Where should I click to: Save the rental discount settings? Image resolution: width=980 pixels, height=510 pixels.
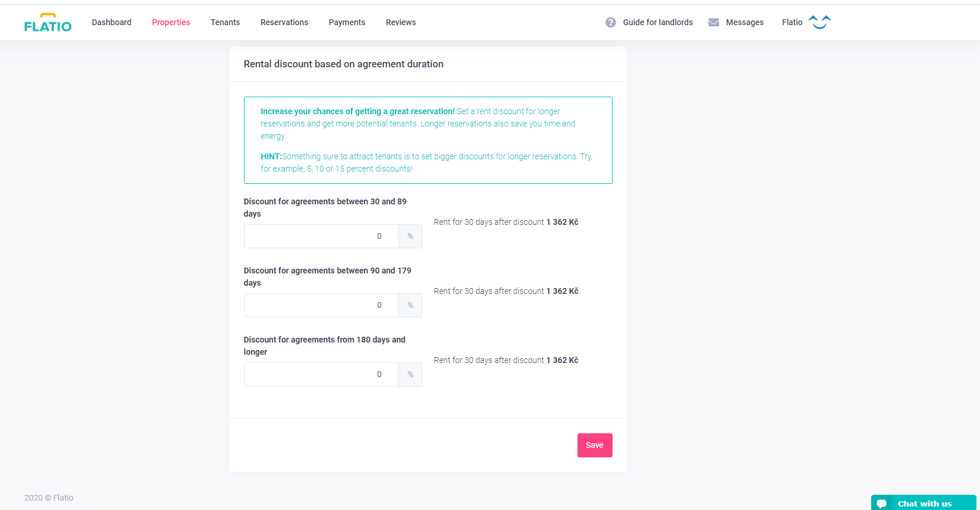click(x=594, y=445)
